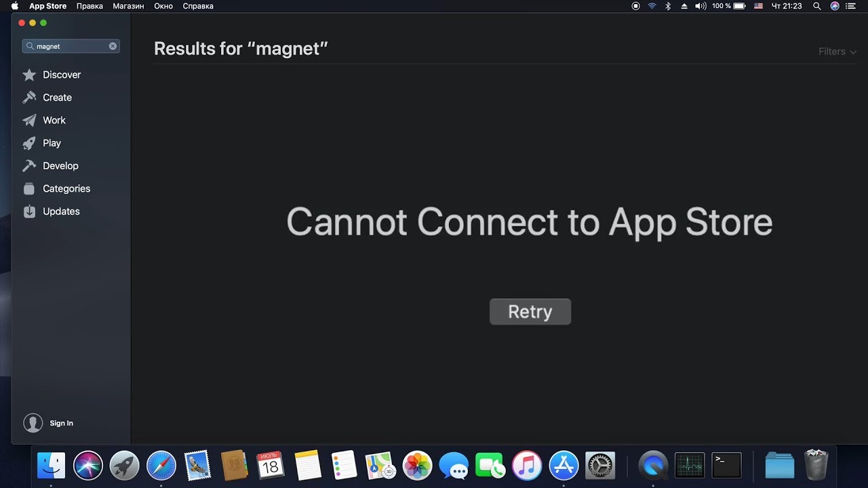Open the blue folder in the Dock
The width and height of the screenshot is (868, 488).
tap(779, 466)
